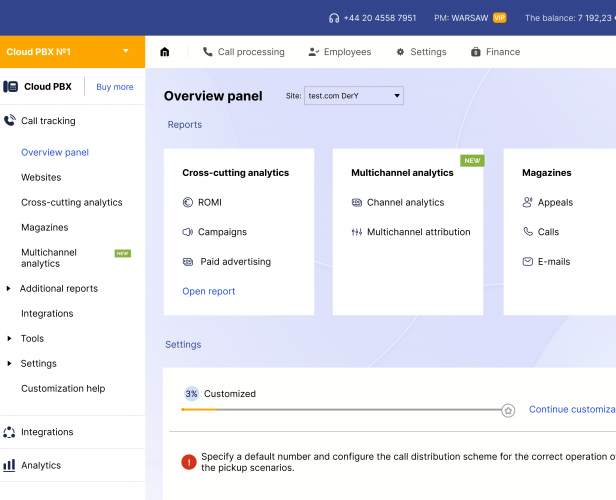
Task: Click the customization progress bar
Action: tap(342, 410)
